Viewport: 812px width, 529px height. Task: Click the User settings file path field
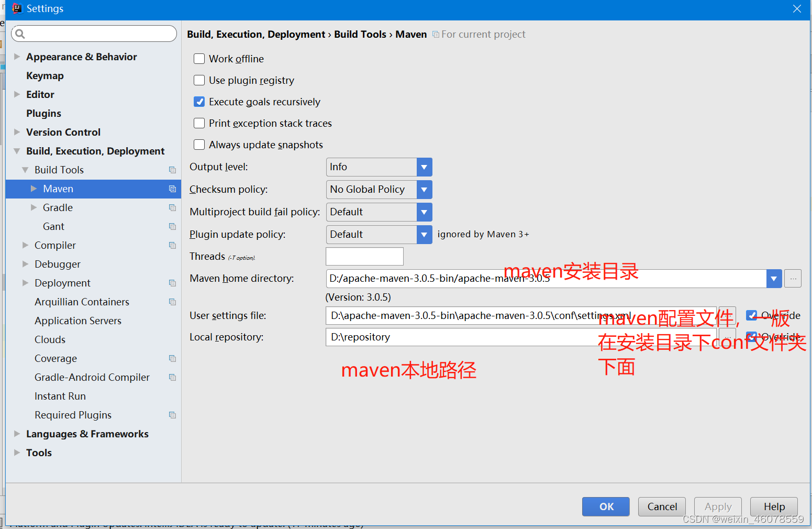(521, 316)
